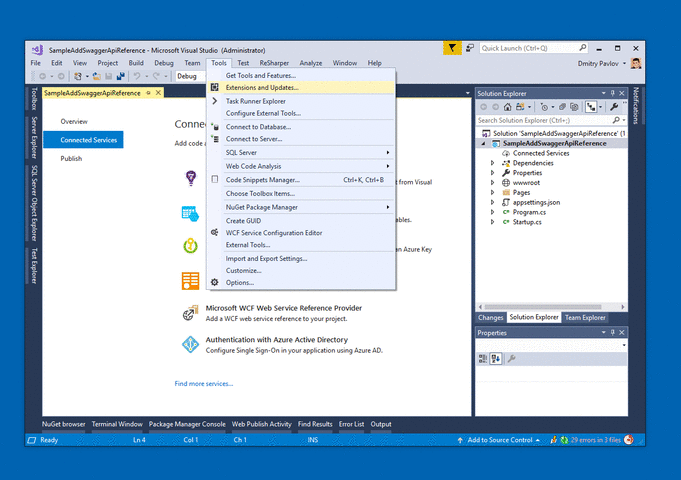Click the Categorized icon in Properties panel

coord(483,358)
